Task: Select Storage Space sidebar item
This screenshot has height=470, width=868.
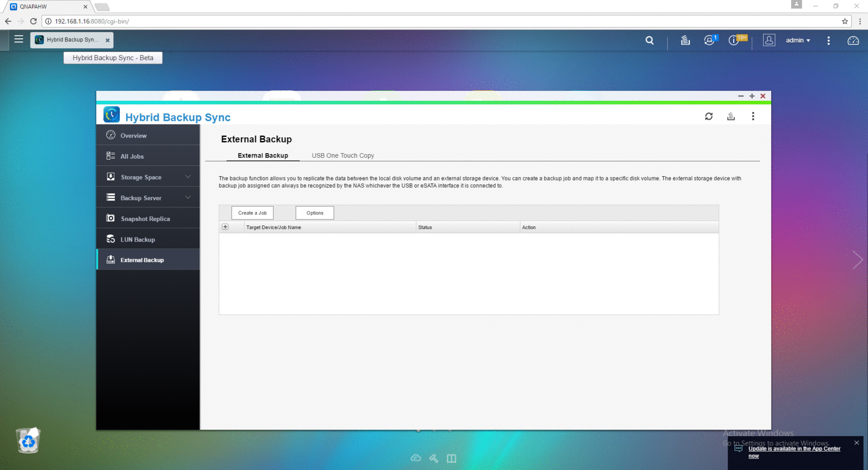Action: pos(148,177)
